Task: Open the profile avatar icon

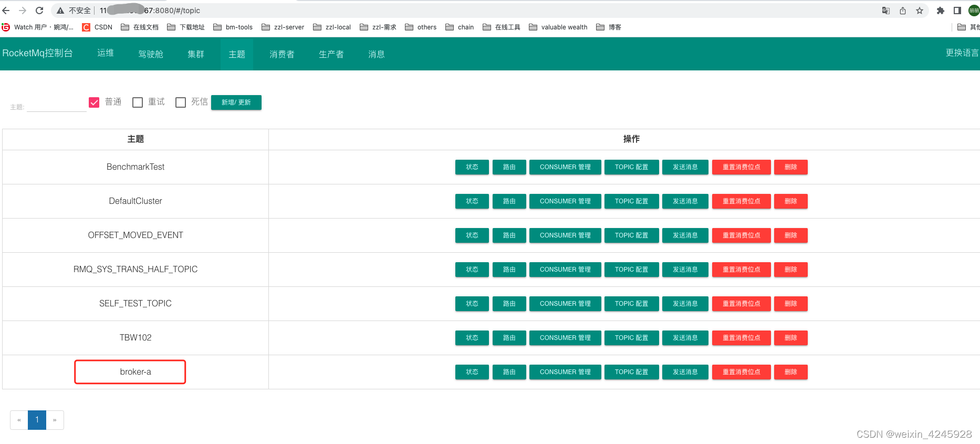Action: click(974, 11)
